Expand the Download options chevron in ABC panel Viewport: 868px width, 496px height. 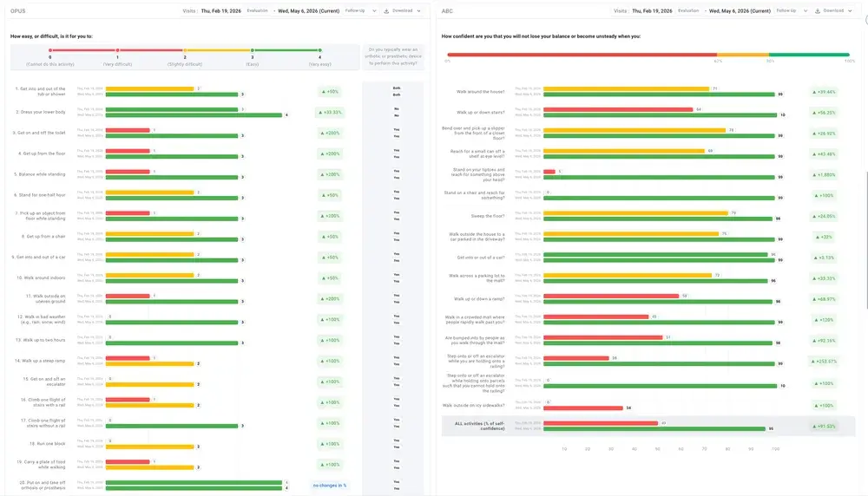coord(850,11)
